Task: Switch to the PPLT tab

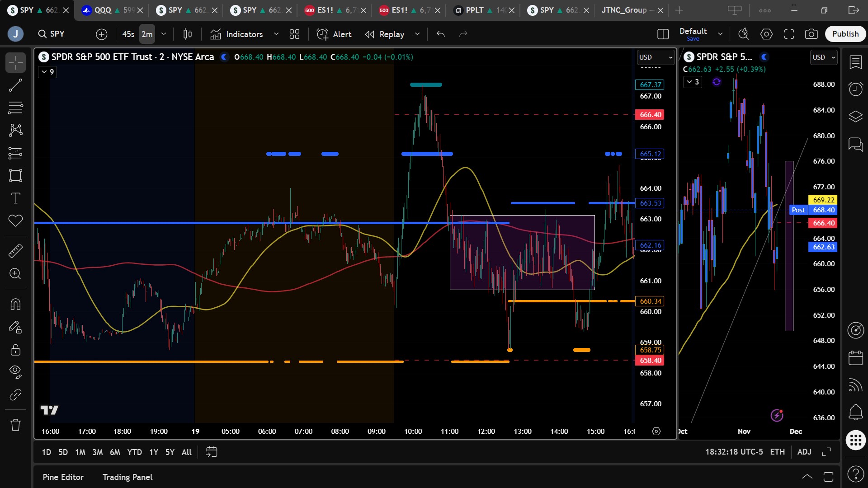Action: 474,10
